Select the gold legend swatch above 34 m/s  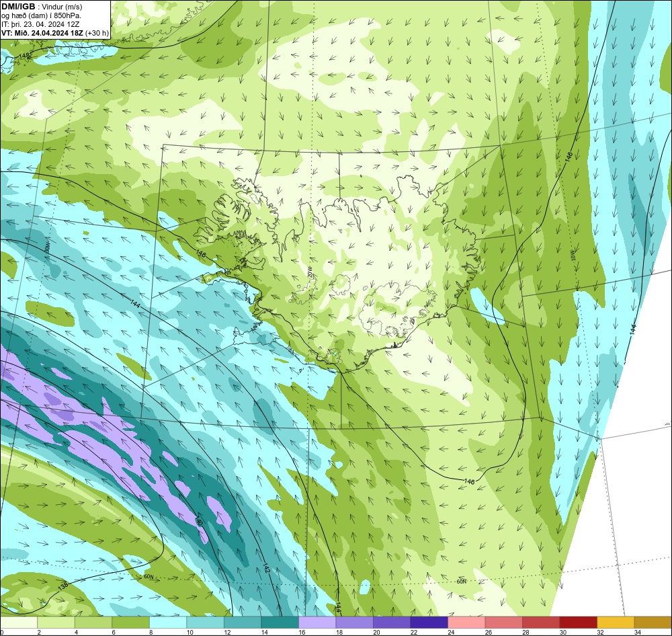(653, 623)
